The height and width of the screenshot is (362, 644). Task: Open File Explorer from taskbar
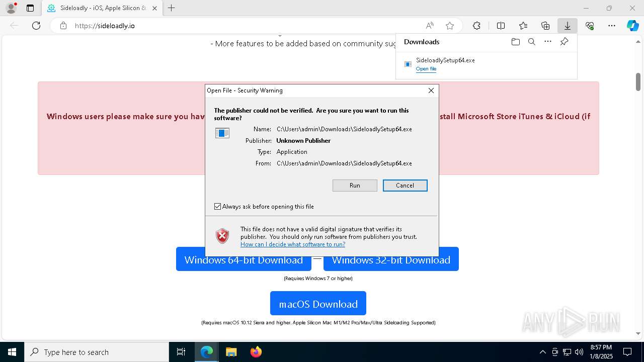tap(231, 352)
